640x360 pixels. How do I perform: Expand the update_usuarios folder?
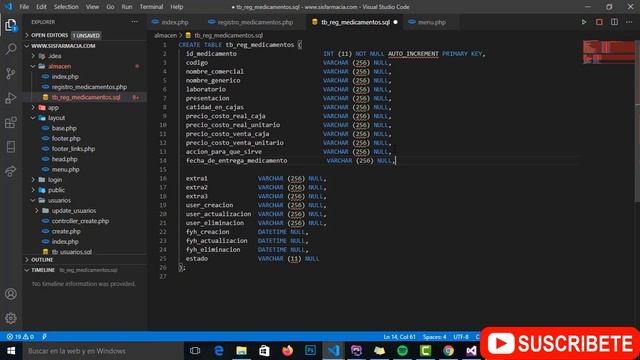(x=73, y=211)
